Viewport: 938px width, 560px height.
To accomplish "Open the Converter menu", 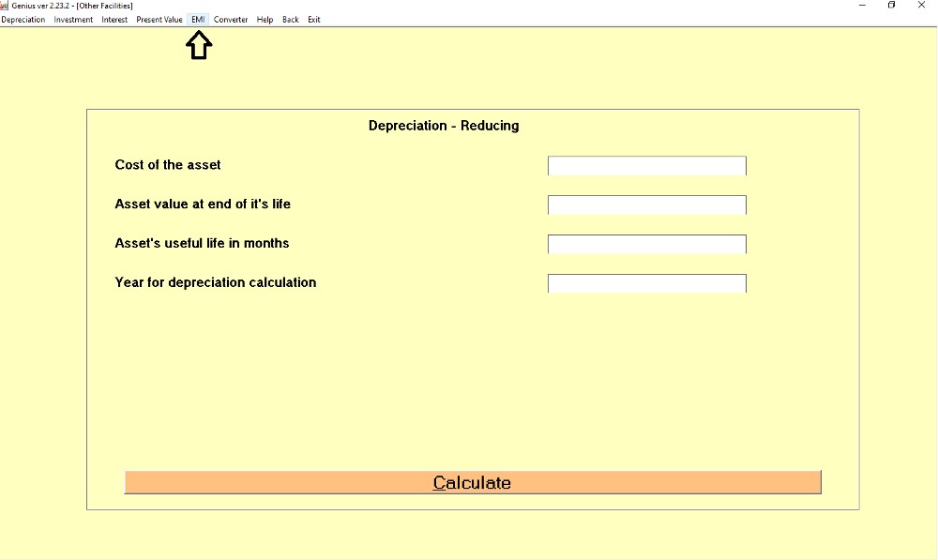I will 231,20.
